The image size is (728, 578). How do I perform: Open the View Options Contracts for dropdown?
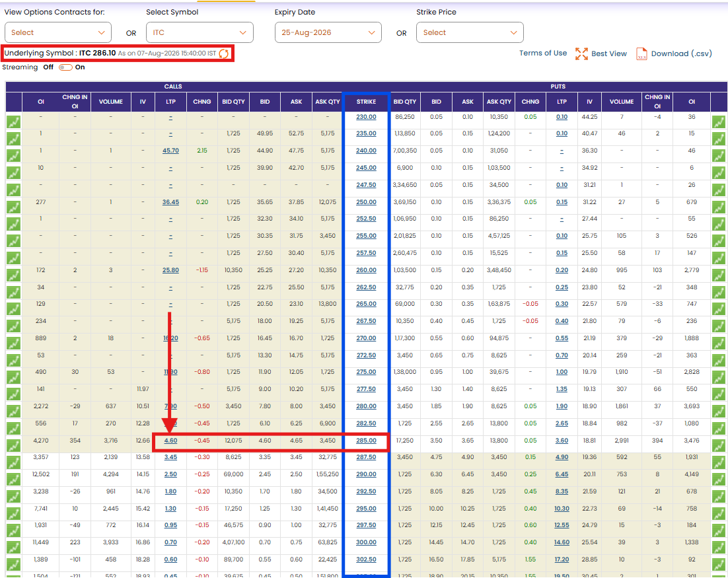(58, 32)
